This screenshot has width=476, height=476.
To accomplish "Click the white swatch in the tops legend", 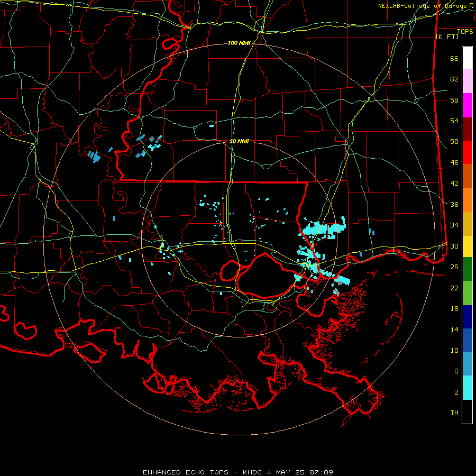I will pyautogui.click(x=467, y=58).
